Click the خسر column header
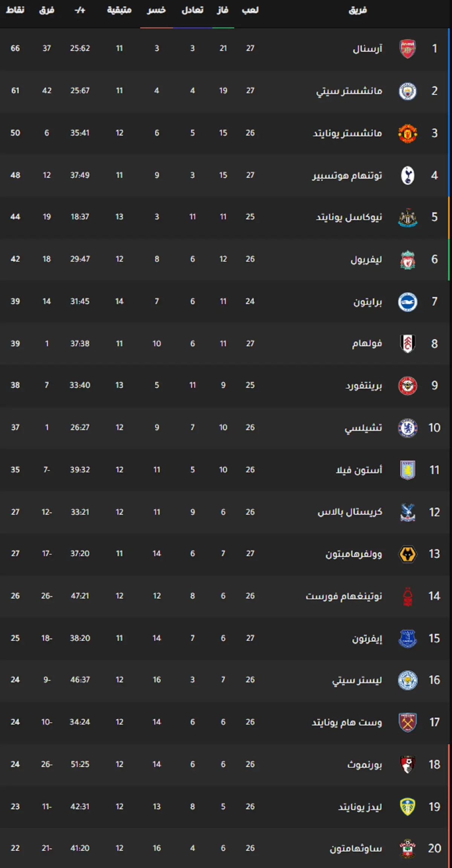This screenshot has height=868, width=452. pos(156,10)
